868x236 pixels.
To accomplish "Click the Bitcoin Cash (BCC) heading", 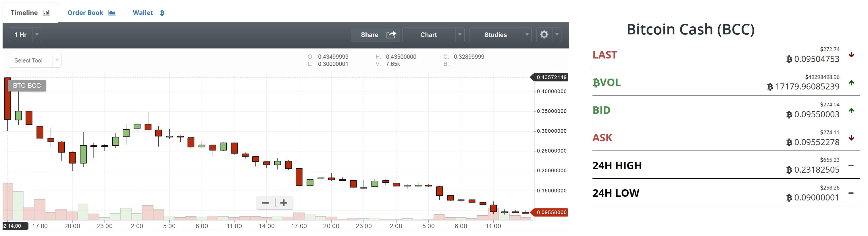I will 690,30.
